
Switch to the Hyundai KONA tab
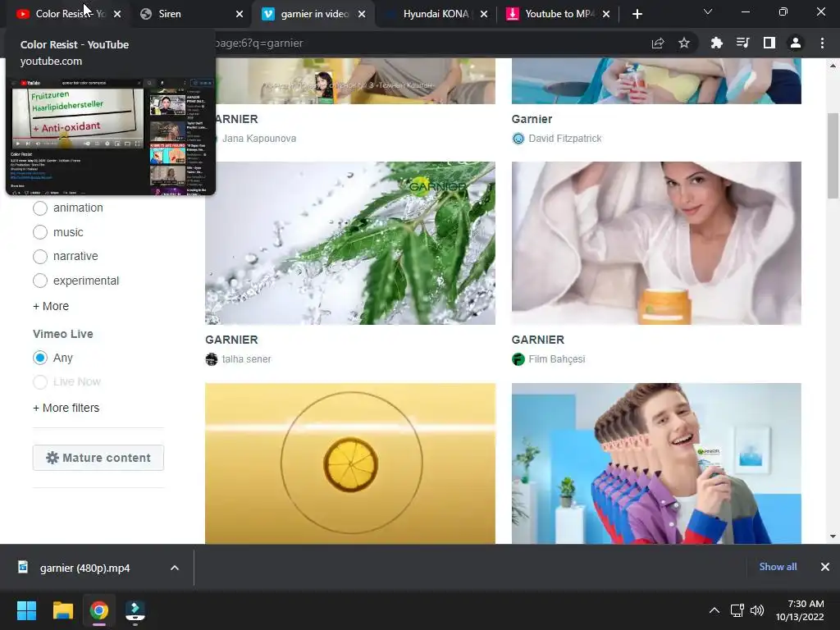[x=435, y=14]
